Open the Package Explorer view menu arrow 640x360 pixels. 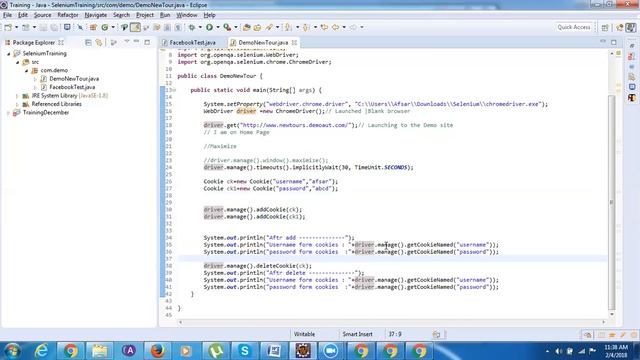[x=127, y=42]
